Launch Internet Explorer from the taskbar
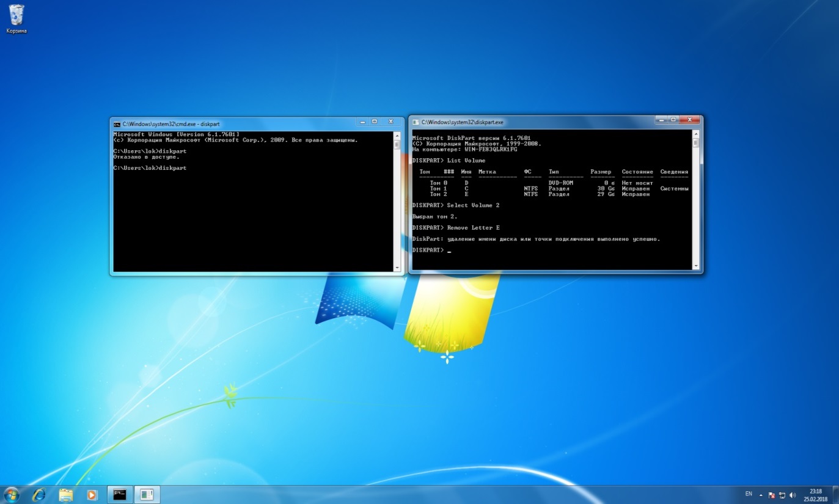Image resolution: width=839 pixels, height=504 pixels. click(39, 495)
